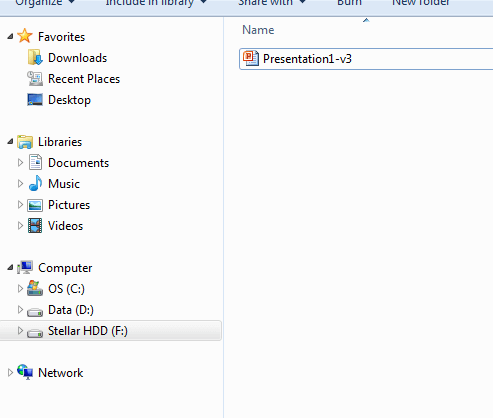Image resolution: width=493 pixels, height=418 pixels.
Task: Click the OS (C:) drive icon
Action: pyautogui.click(x=35, y=288)
